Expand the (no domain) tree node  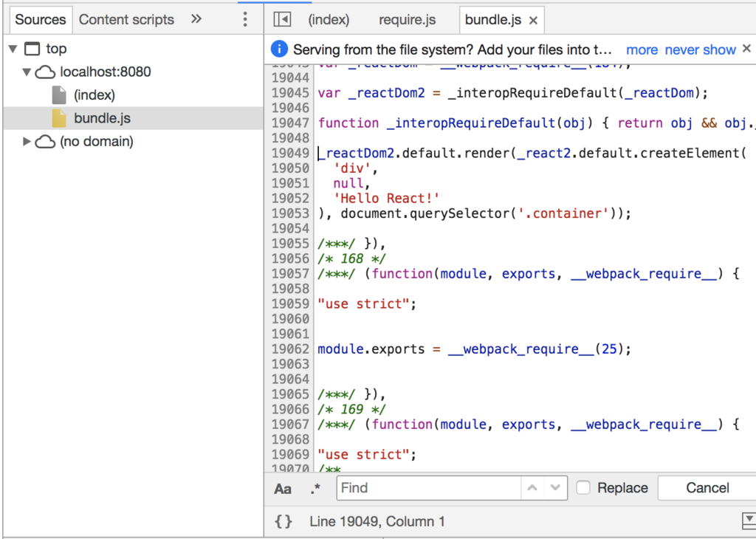coord(27,141)
